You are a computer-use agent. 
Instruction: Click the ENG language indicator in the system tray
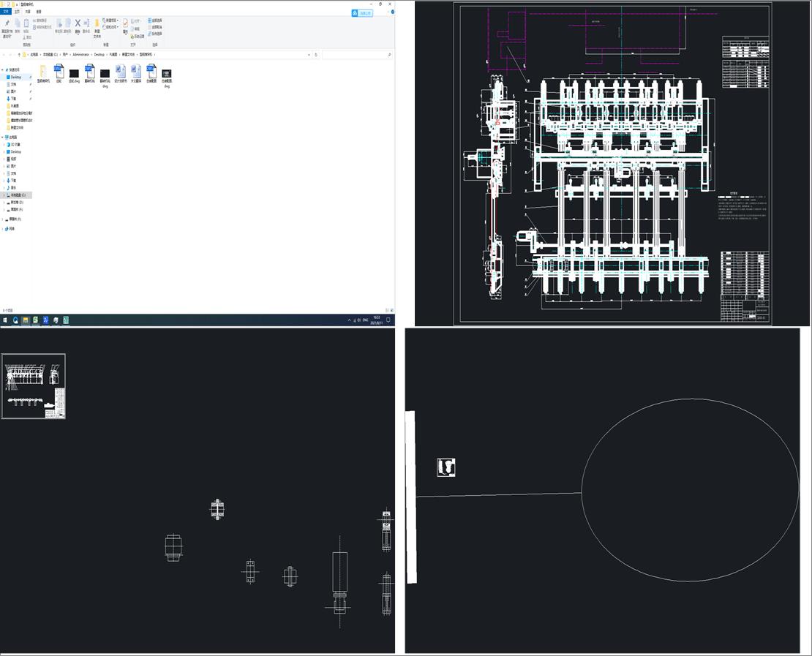[x=366, y=320]
